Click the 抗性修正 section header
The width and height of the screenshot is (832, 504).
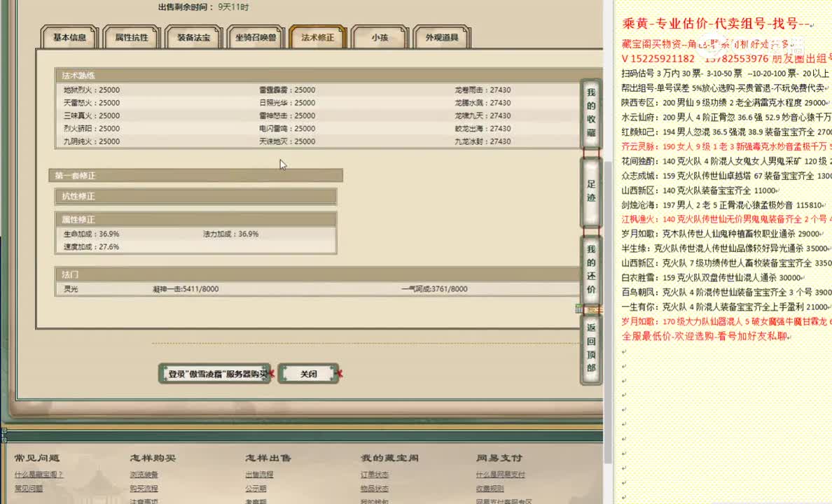(x=196, y=196)
